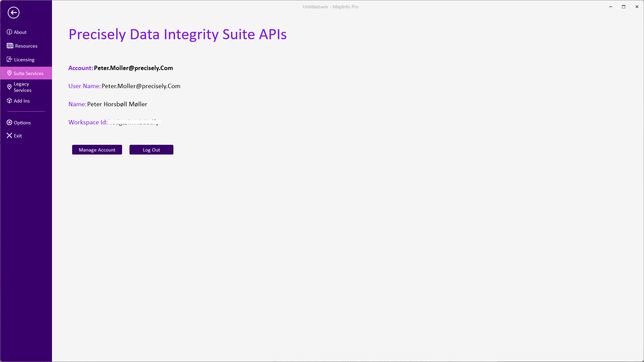The height and width of the screenshot is (362, 644).
Task: Open the Resources menu section
Action: click(26, 46)
